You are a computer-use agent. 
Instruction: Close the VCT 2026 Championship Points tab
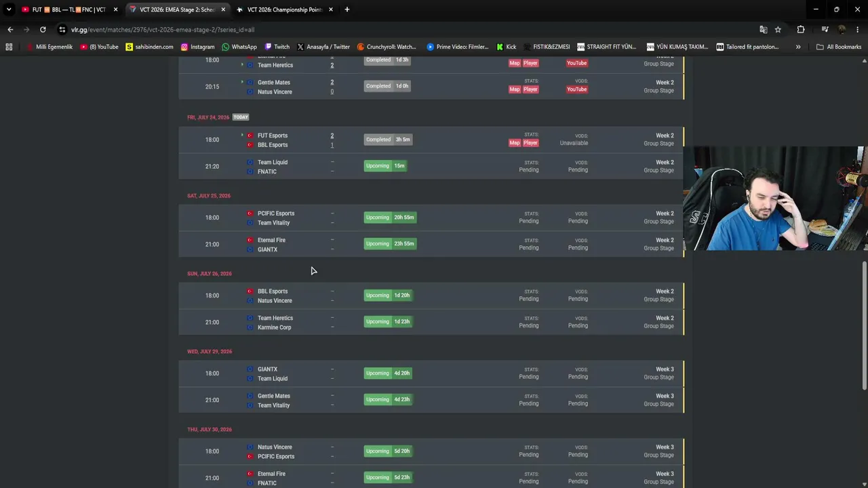click(x=330, y=9)
